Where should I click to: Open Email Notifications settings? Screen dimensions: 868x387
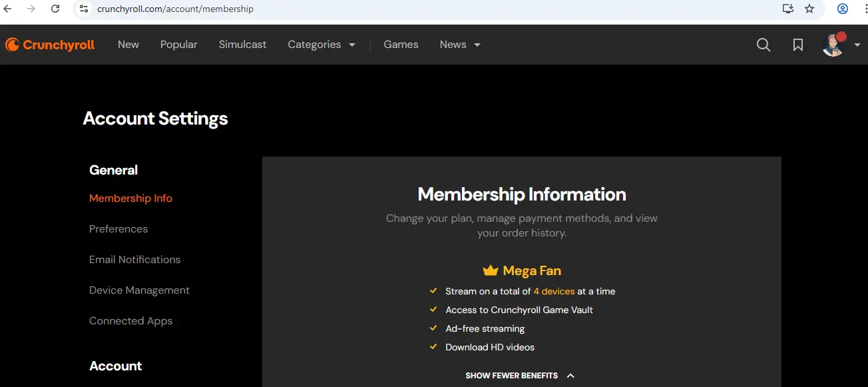click(x=134, y=260)
